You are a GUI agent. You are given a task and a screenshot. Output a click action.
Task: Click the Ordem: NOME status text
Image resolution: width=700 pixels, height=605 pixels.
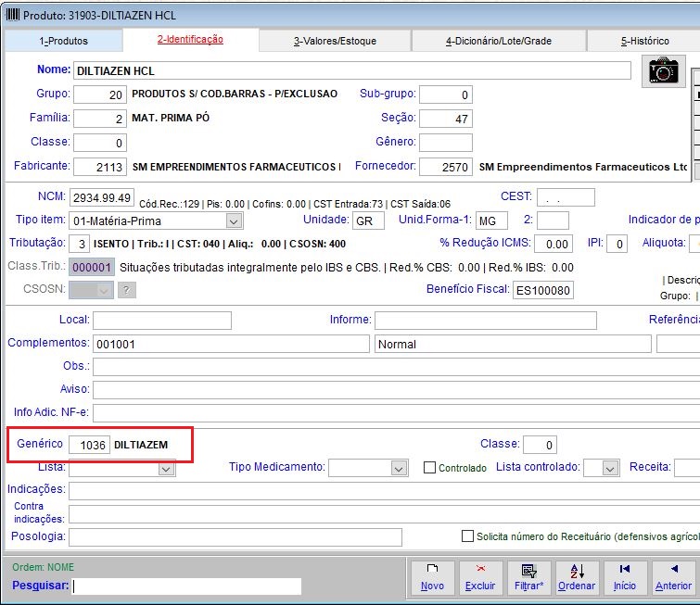(x=43, y=567)
